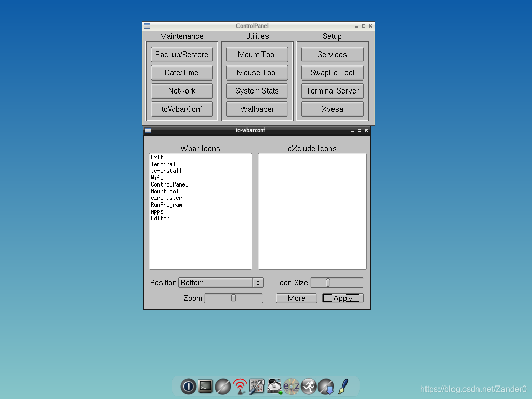
Task: Click the More button in tc-wbarconf
Action: click(297, 298)
